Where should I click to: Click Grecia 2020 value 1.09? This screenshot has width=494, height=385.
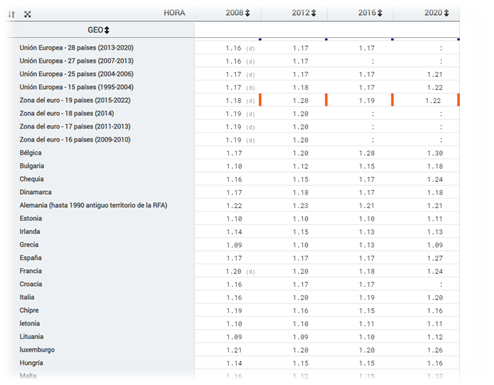435,245
